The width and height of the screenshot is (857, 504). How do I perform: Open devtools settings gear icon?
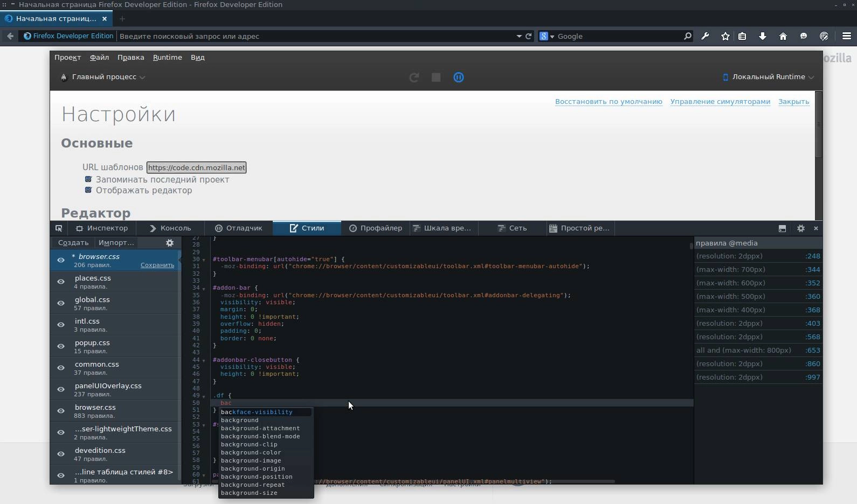coord(801,228)
